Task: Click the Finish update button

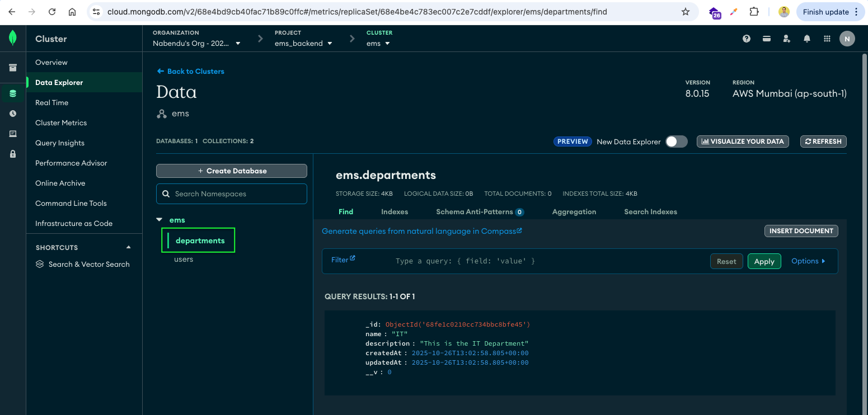Action: click(x=831, y=12)
